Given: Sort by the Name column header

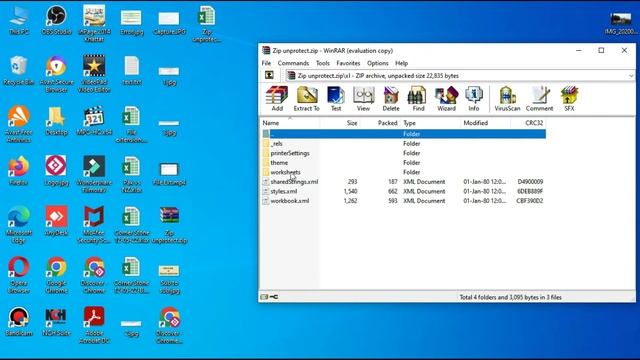Looking at the screenshot, I should 290,123.
